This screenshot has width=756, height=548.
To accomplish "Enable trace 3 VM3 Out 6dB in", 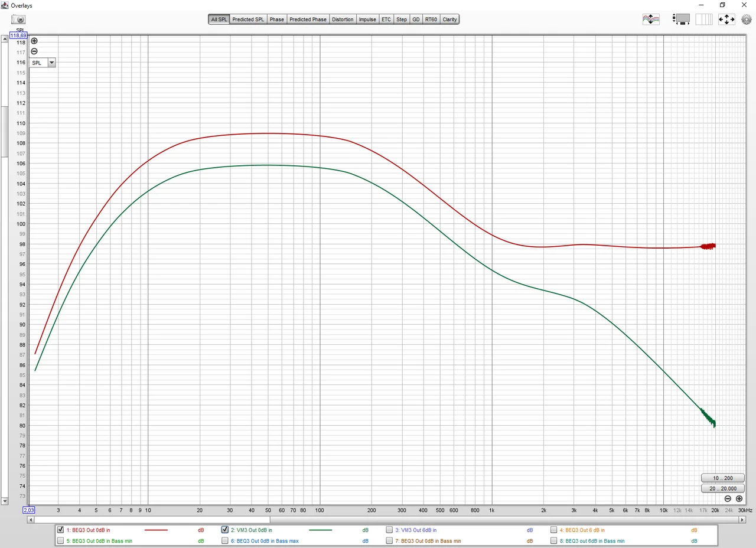I will pos(389,530).
